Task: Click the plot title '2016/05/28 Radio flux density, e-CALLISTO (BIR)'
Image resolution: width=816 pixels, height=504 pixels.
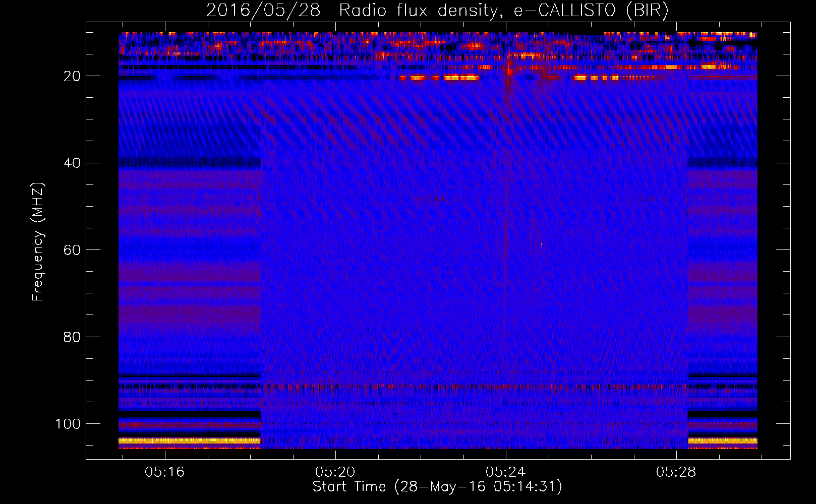Action: tap(437, 10)
